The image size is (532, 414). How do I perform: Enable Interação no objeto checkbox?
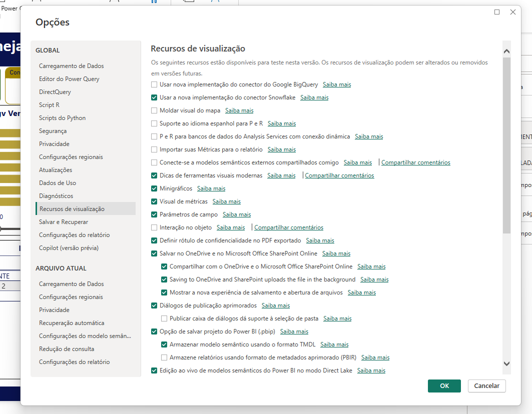point(154,227)
